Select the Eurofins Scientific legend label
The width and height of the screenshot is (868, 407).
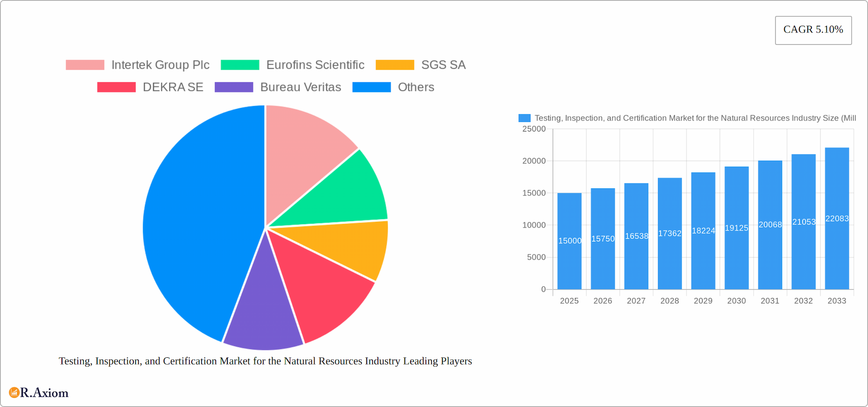[315, 65]
